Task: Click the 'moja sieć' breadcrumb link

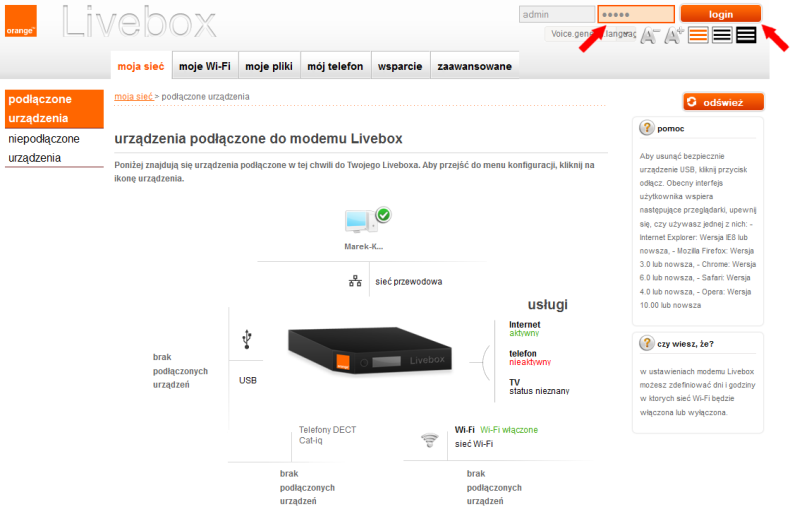Action: coord(134,96)
